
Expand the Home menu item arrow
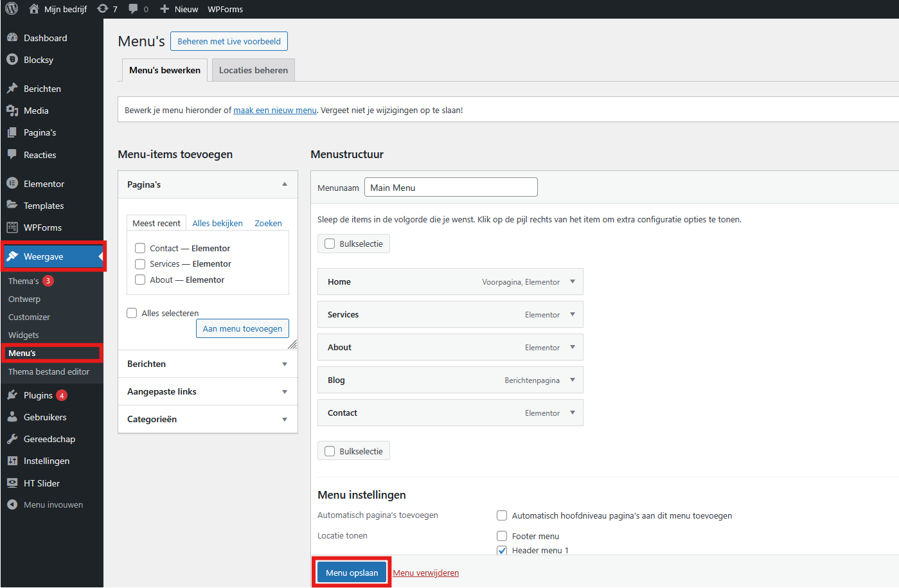point(573,281)
